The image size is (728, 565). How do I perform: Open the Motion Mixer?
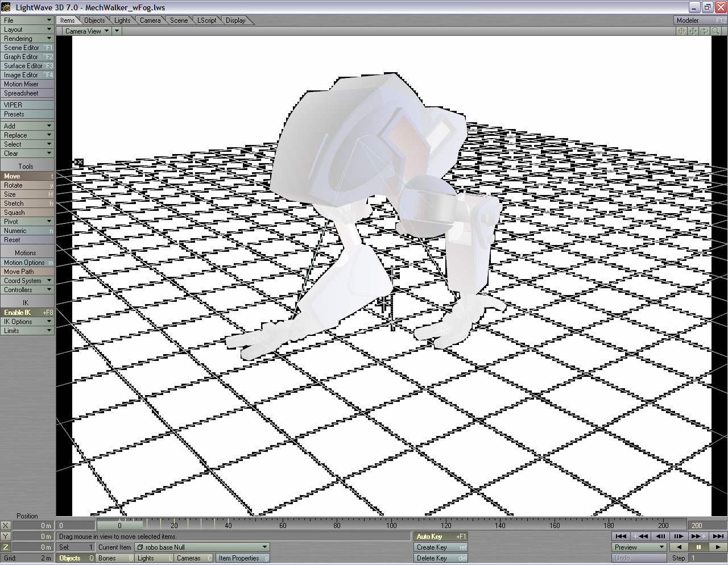(x=27, y=84)
